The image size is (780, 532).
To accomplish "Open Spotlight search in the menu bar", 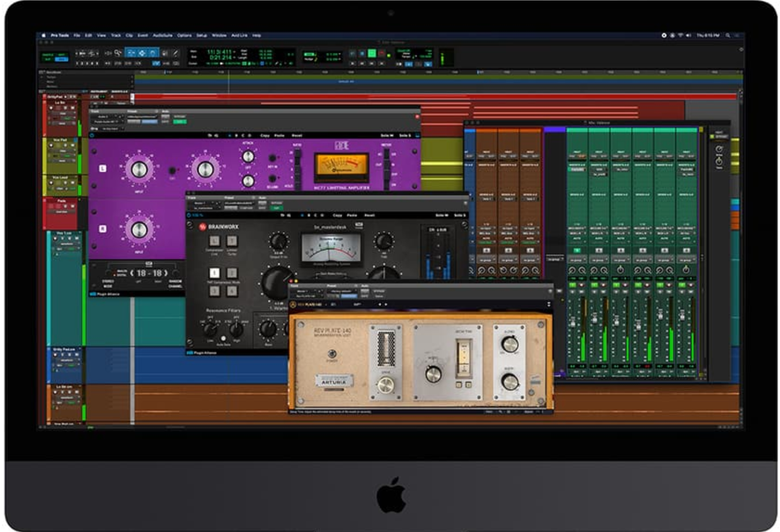I will [x=727, y=35].
